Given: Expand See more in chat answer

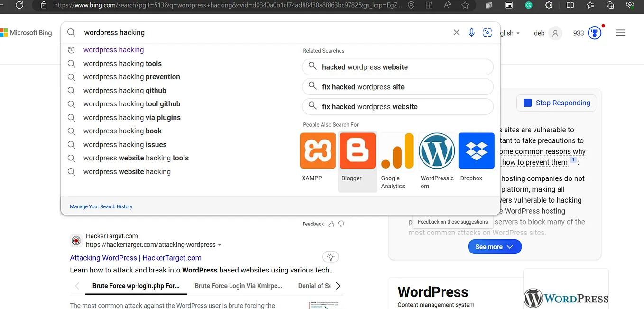Looking at the screenshot, I should tap(495, 247).
